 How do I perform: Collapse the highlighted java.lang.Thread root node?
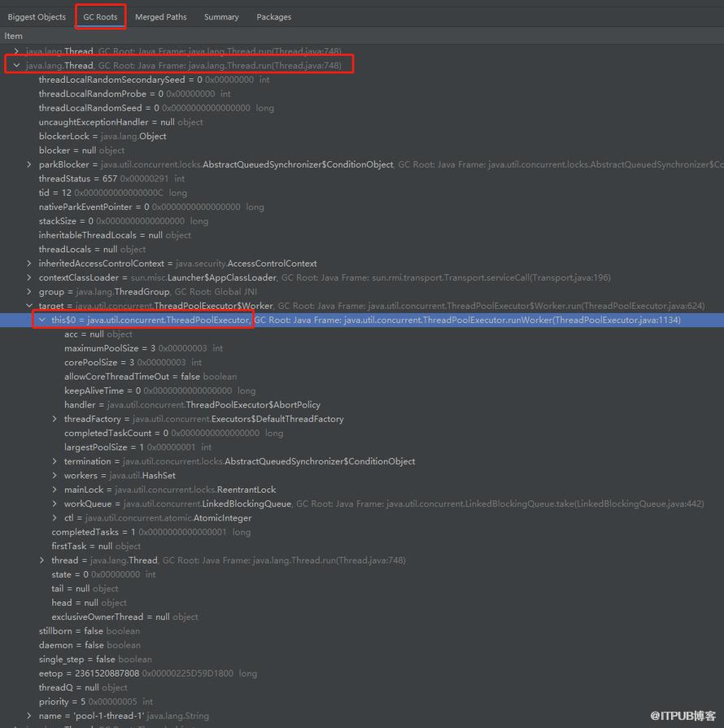pyautogui.click(x=16, y=65)
